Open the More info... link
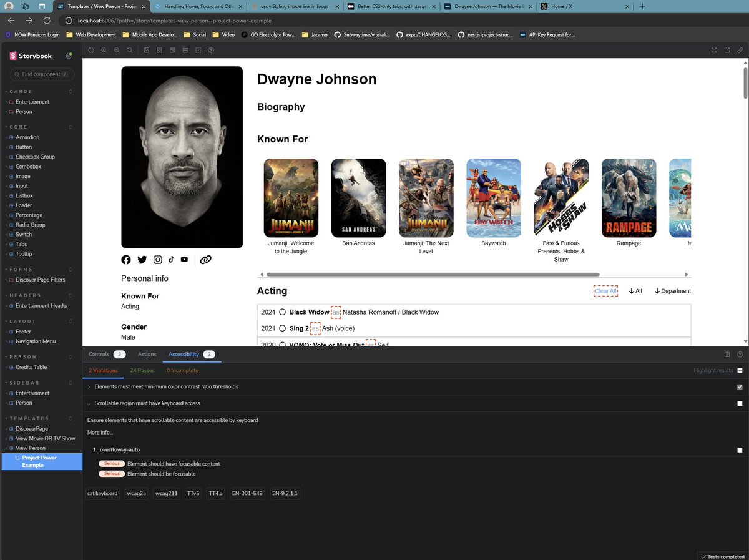Image resolution: width=749 pixels, height=560 pixels. (x=100, y=432)
